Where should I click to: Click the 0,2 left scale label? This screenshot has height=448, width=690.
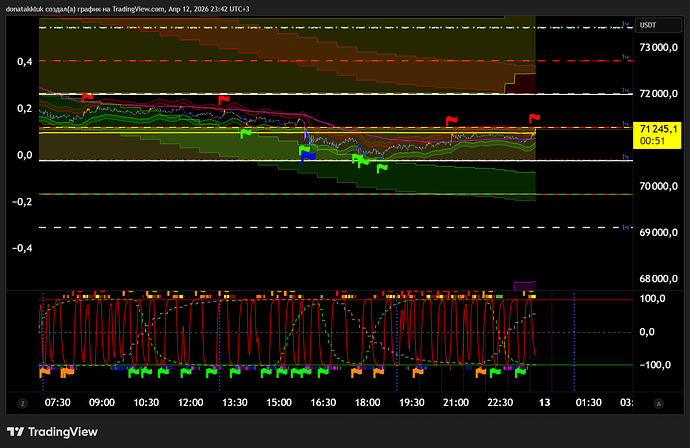pos(25,108)
